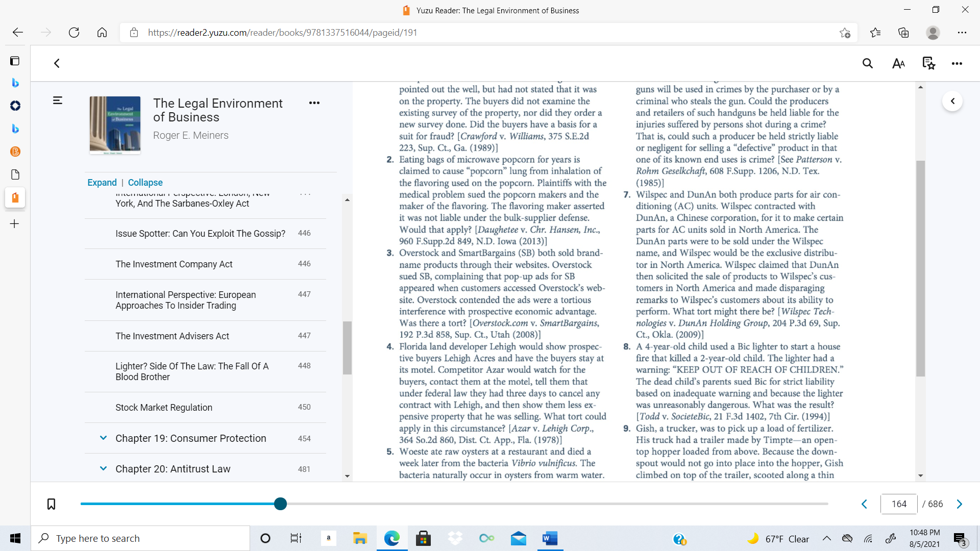The width and height of the screenshot is (980, 551).
Task: Collapse all contents sections
Action: pyautogui.click(x=145, y=183)
